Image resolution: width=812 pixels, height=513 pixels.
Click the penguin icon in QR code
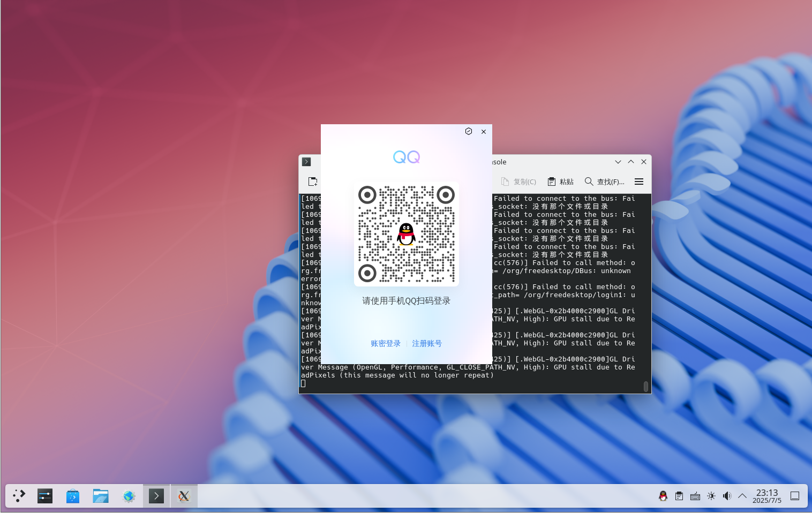(x=407, y=234)
